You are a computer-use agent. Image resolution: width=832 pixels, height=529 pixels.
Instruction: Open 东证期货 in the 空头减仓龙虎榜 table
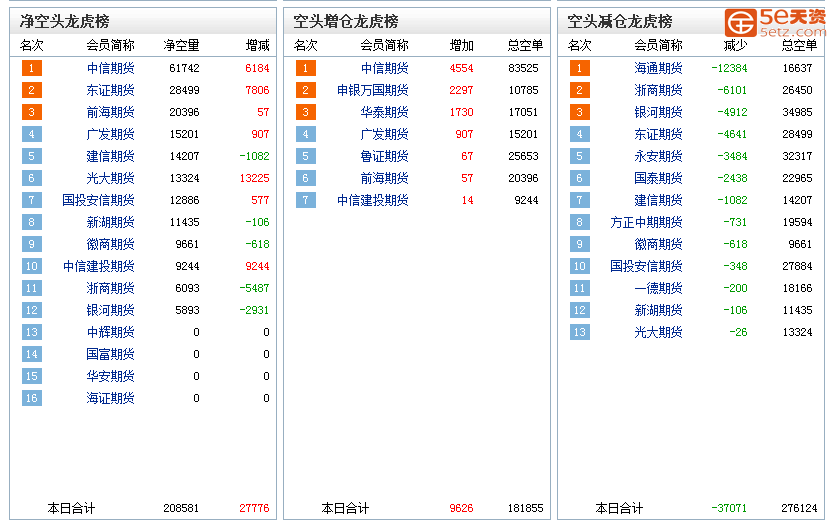coord(658,134)
